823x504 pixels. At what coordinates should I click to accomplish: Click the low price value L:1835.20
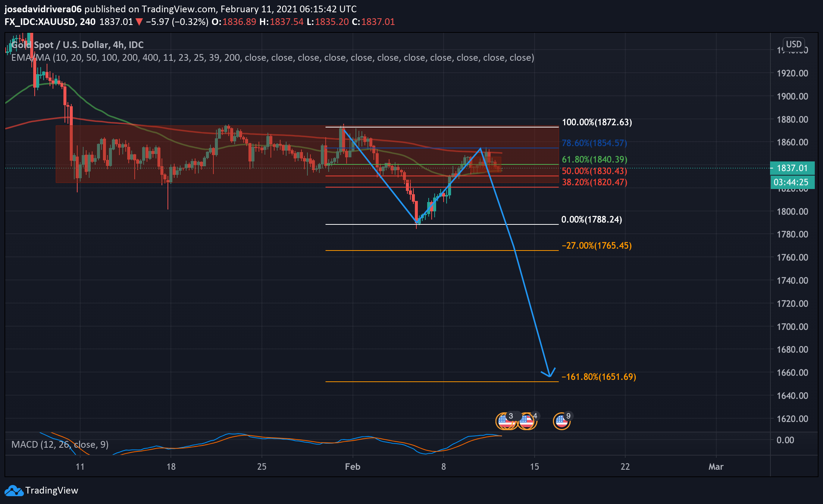pyautogui.click(x=328, y=22)
